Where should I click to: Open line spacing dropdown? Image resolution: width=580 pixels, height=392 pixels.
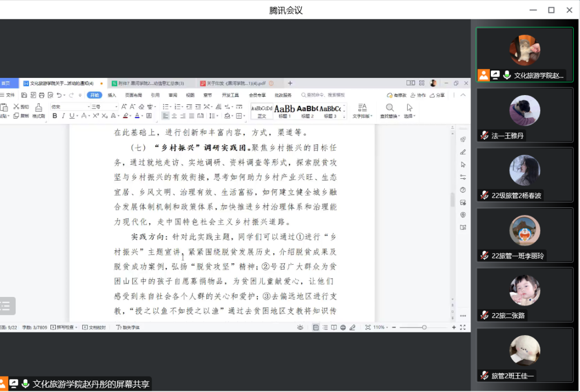(x=217, y=116)
